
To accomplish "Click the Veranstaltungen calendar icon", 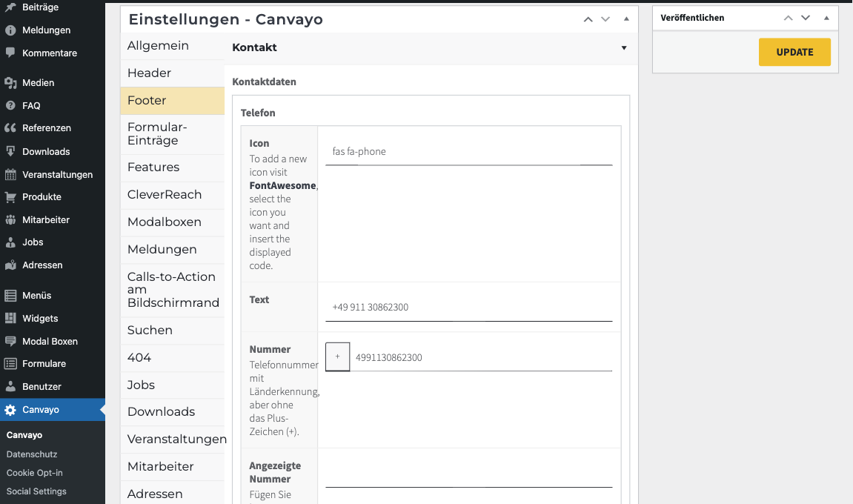I will [x=10, y=175].
